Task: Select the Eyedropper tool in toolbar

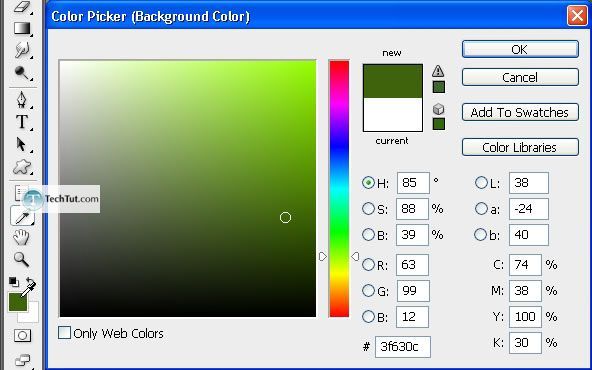Action: [22, 217]
